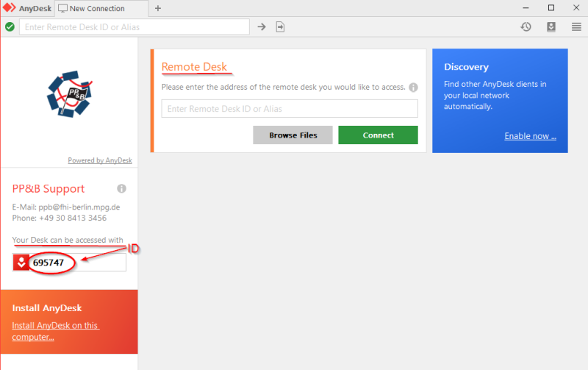Focus Remote Desk ID field in panel

pos(290,109)
